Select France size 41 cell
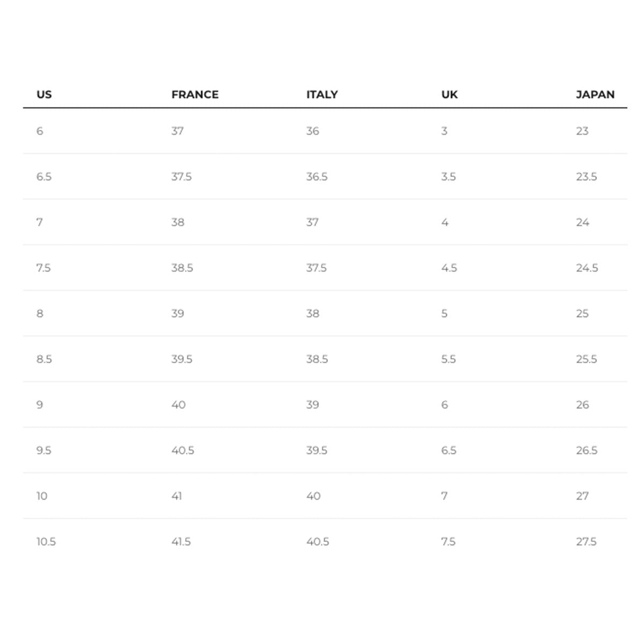The width and height of the screenshot is (644, 644). click(177, 496)
